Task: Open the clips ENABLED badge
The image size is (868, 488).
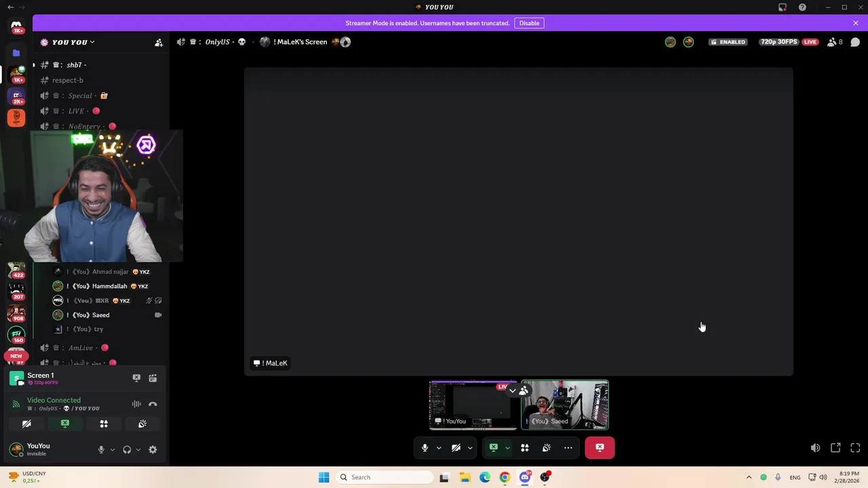Action: pyautogui.click(x=728, y=42)
